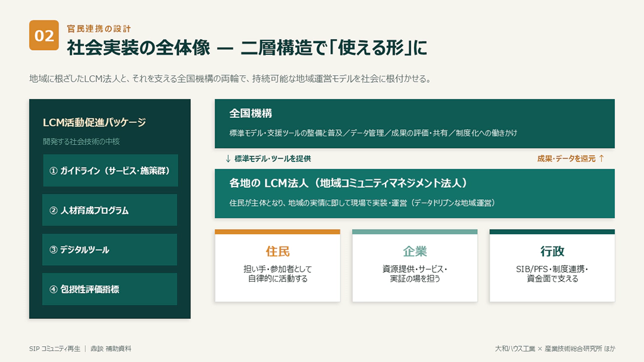Open the 行政 card
644x362 pixels.
click(552, 266)
